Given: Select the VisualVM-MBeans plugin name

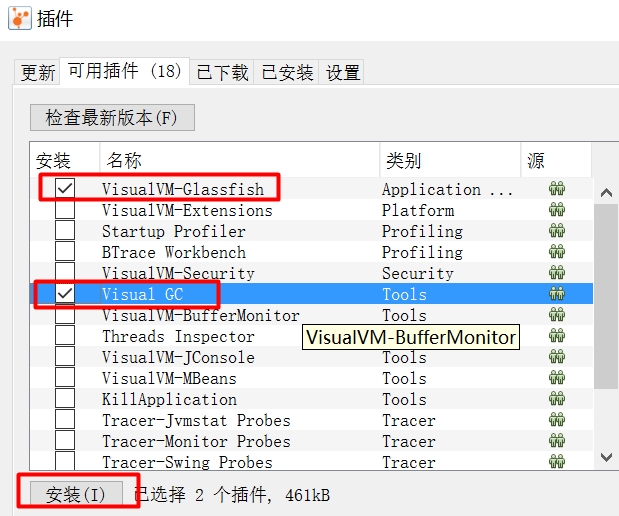Looking at the screenshot, I should pyautogui.click(x=169, y=378).
